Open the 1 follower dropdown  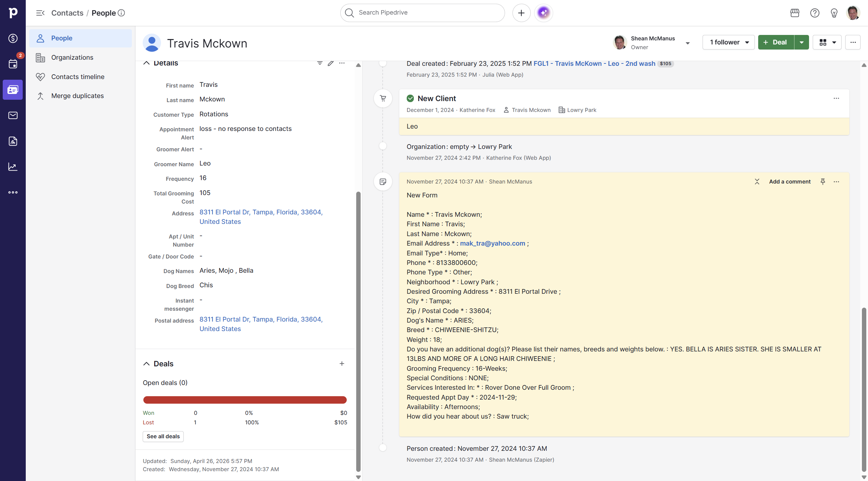pyautogui.click(x=728, y=42)
